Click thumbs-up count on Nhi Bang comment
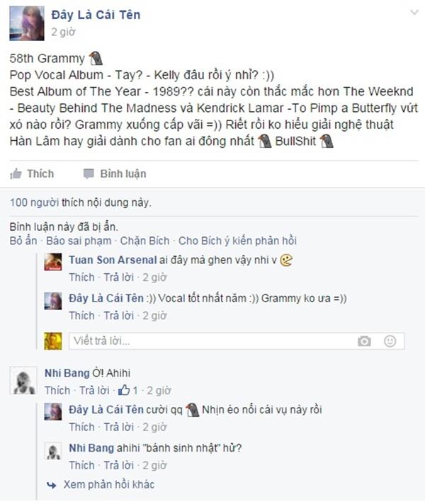The image size is (425, 504). tap(128, 390)
